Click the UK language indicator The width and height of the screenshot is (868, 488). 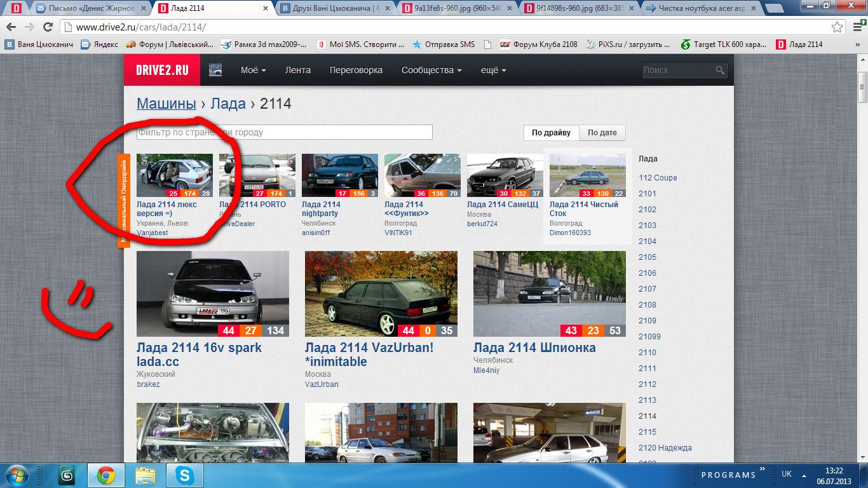point(787,474)
